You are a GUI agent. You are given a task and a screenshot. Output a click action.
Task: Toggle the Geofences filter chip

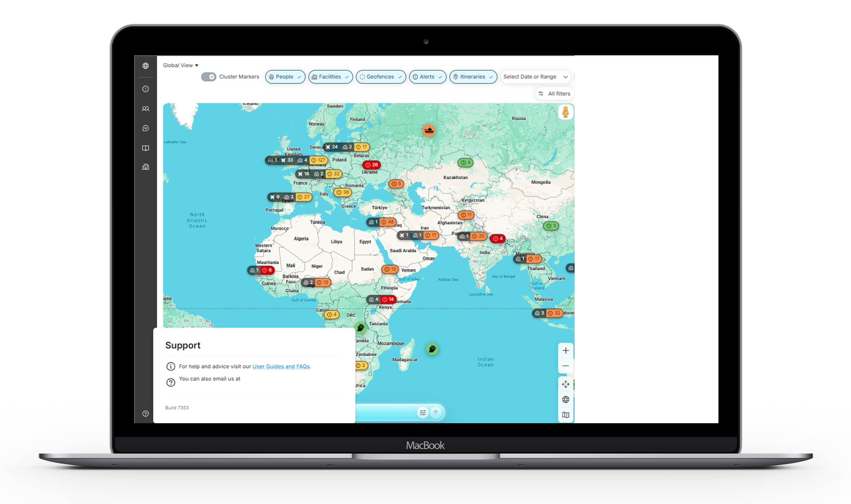381,77
